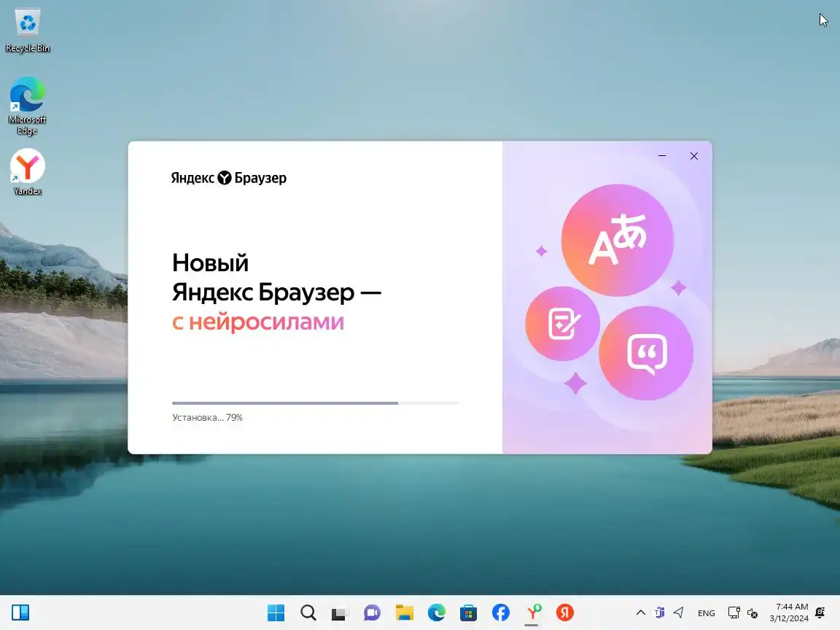Open Task View on taskbar
Image resolution: width=840 pixels, height=630 pixels.
coord(340,612)
